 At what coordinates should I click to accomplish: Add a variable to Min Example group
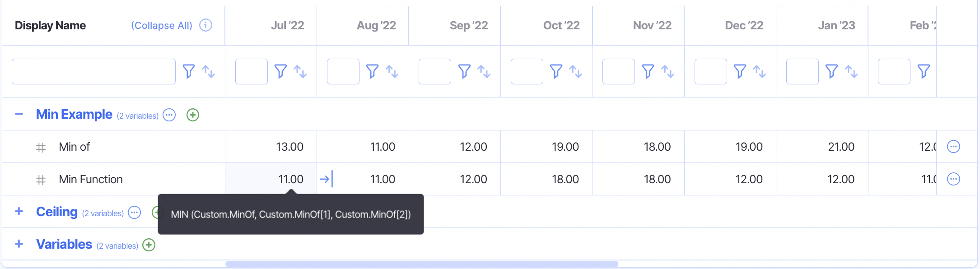(193, 115)
